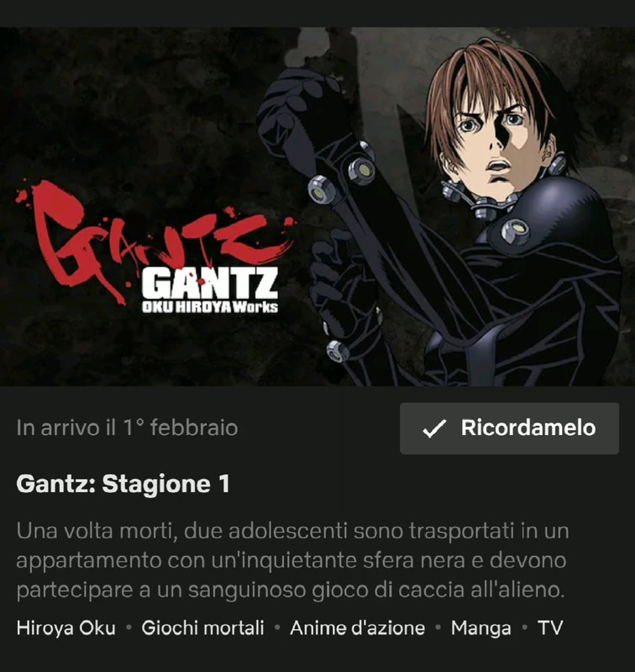This screenshot has height=672, width=635.
Task: Open the Hiroya Oku tag
Action: click(66, 627)
